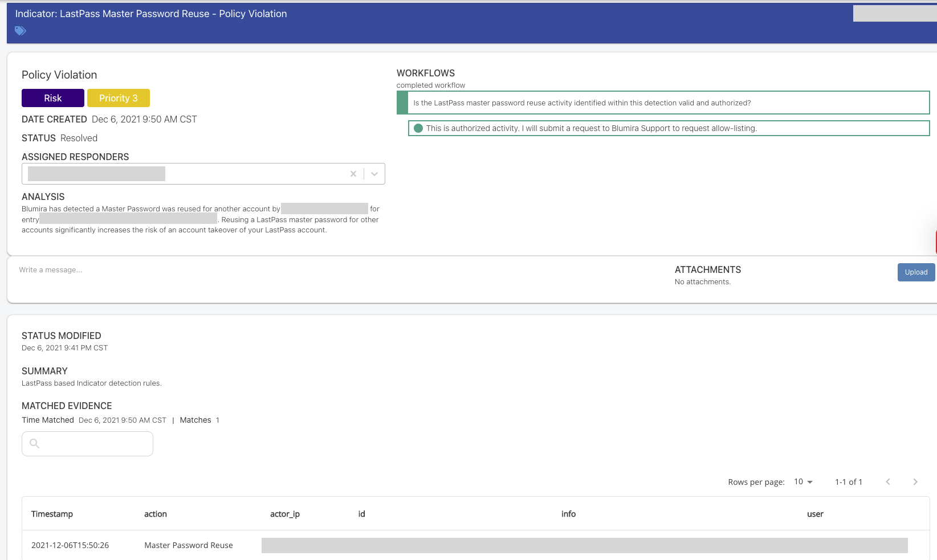Select the 2021-12-06T15:50:26 timestamp cell

tap(70, 545)
